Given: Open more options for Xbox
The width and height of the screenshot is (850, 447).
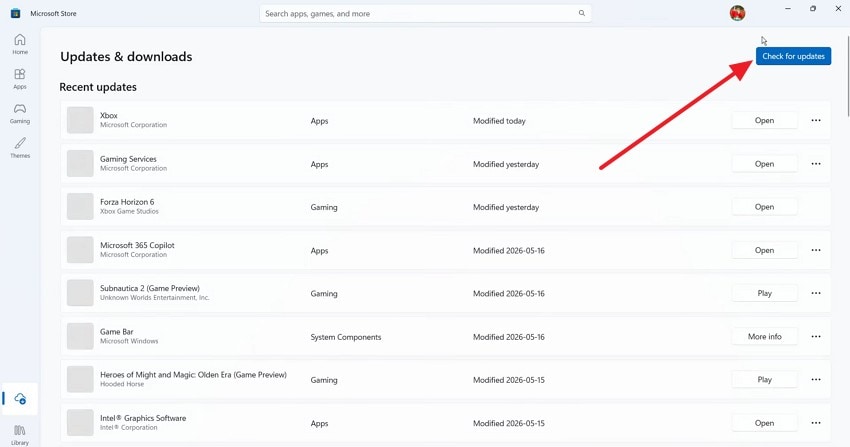Looking at the screenshot, I should point(816,120).
